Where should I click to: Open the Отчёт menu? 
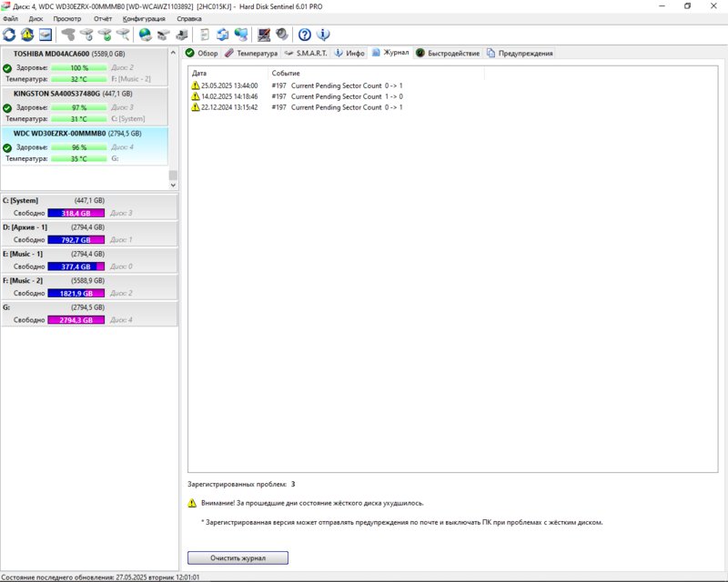coord(103,18)
